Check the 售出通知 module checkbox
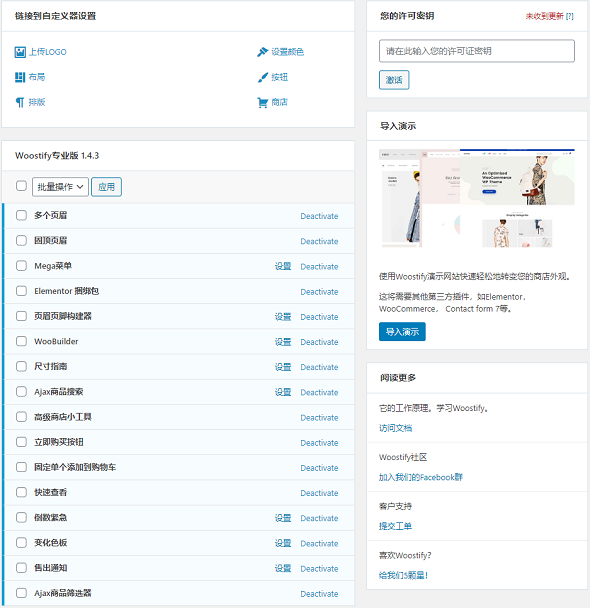Viewport: 590px width, 608px height. tap(21, 568)
